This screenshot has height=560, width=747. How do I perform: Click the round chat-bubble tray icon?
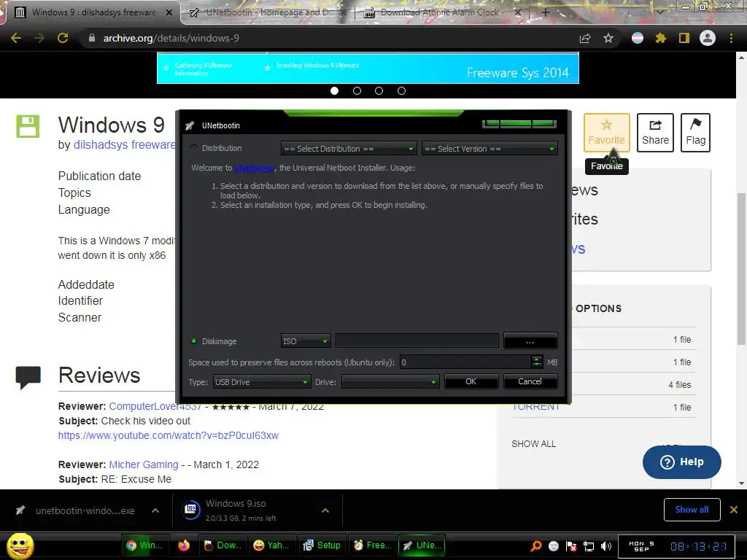(x=554, y=546)
